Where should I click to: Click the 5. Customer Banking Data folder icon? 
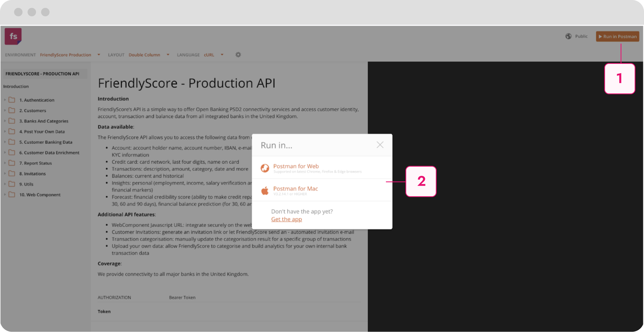click(12, 142)
